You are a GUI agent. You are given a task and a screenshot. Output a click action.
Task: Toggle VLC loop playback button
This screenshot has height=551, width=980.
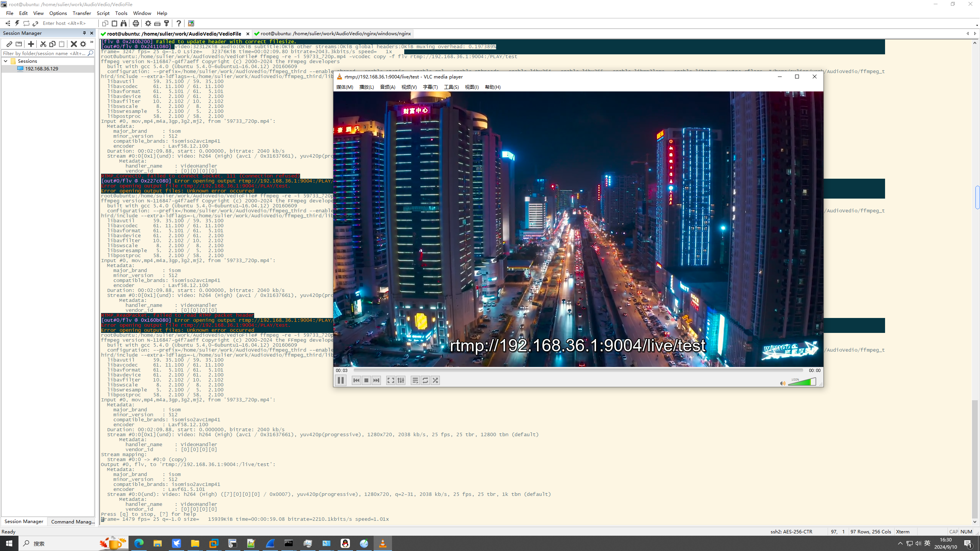pyautogui.click(x=425, y=380)
